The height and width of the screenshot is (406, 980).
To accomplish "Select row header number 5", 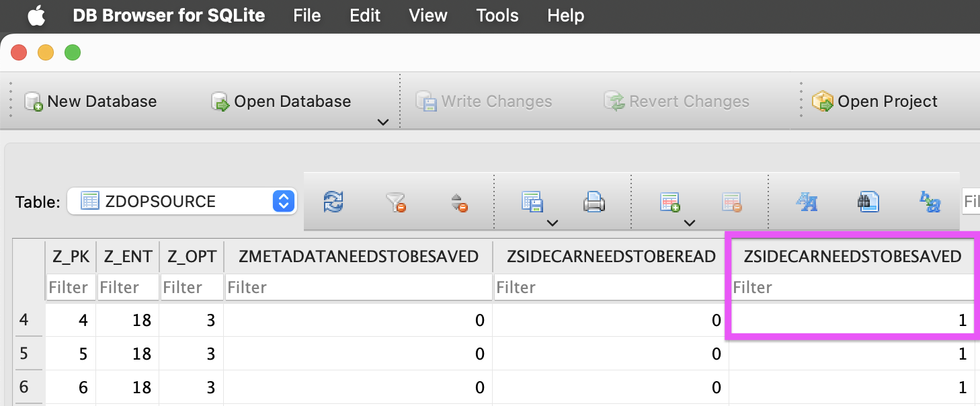I will coord(24,354).
